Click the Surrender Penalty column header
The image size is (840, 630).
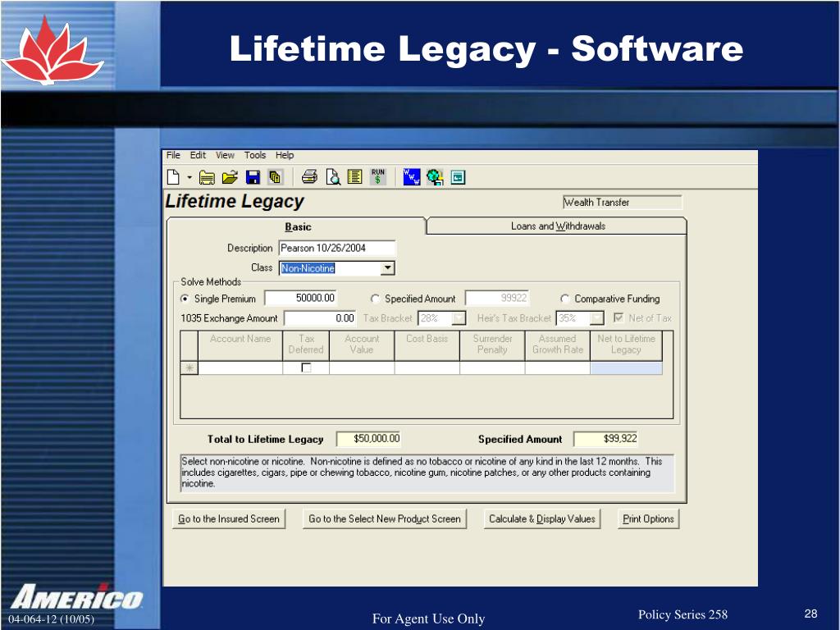492,345
